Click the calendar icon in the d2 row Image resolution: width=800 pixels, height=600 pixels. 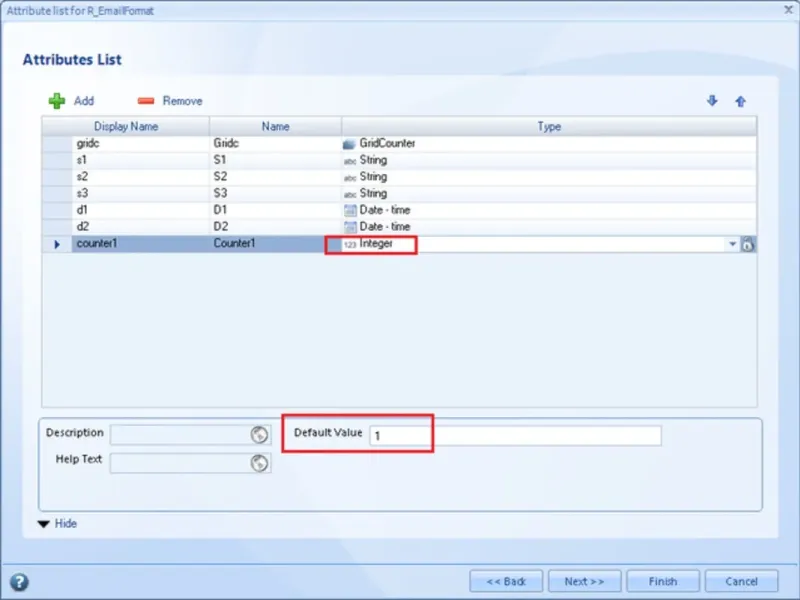click(350, 227)
